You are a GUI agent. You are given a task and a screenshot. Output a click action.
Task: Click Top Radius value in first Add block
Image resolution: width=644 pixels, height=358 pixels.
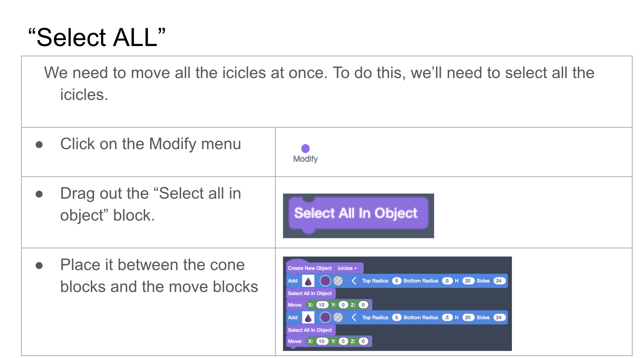pos(397,281)
